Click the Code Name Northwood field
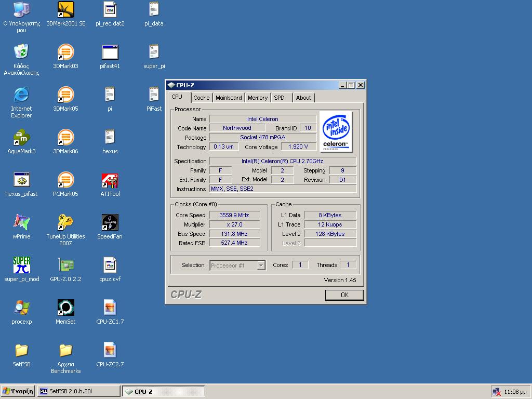The width and height of the screenshot is (532, 399). (237, 128)
